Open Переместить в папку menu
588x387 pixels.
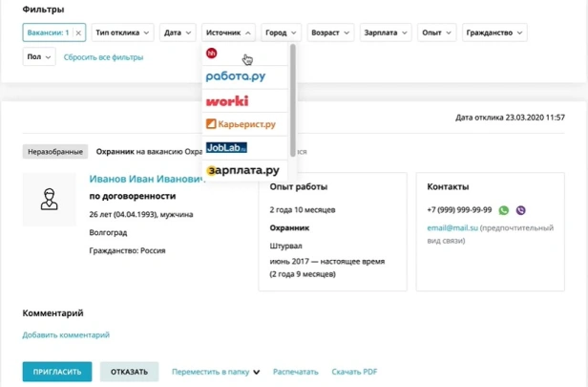(216, 372)
